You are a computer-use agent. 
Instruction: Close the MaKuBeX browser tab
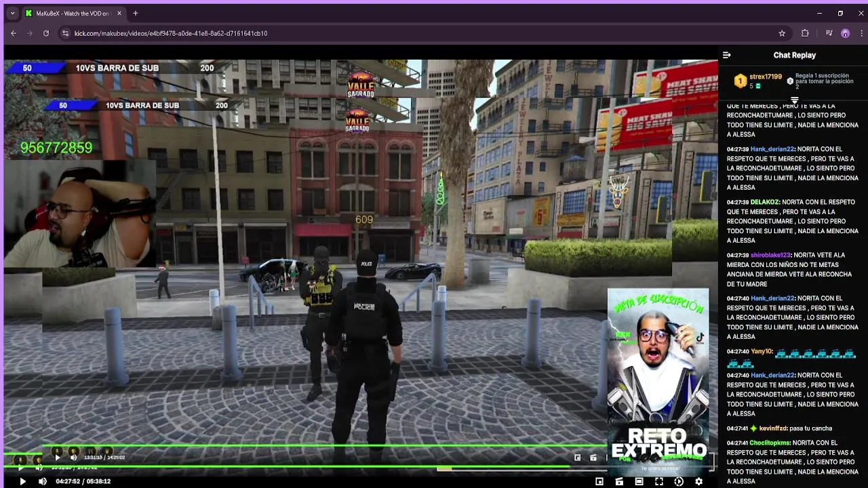(119, 13)
